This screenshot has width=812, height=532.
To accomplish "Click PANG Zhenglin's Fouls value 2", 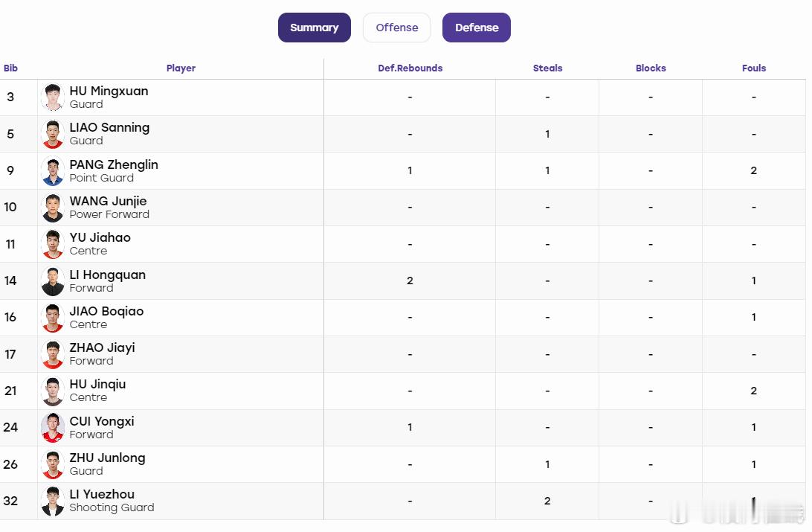I will pyautogui.click(x=753, y=171).
